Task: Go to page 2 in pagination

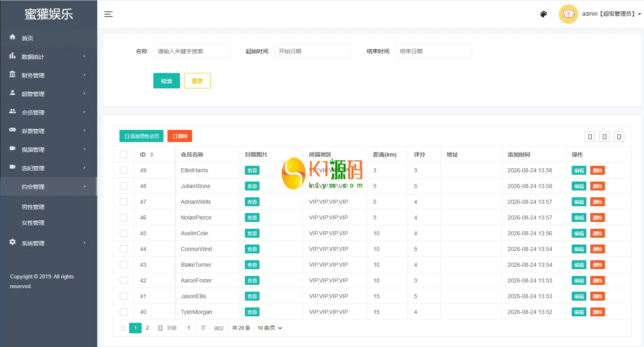Action: [147, 328]
